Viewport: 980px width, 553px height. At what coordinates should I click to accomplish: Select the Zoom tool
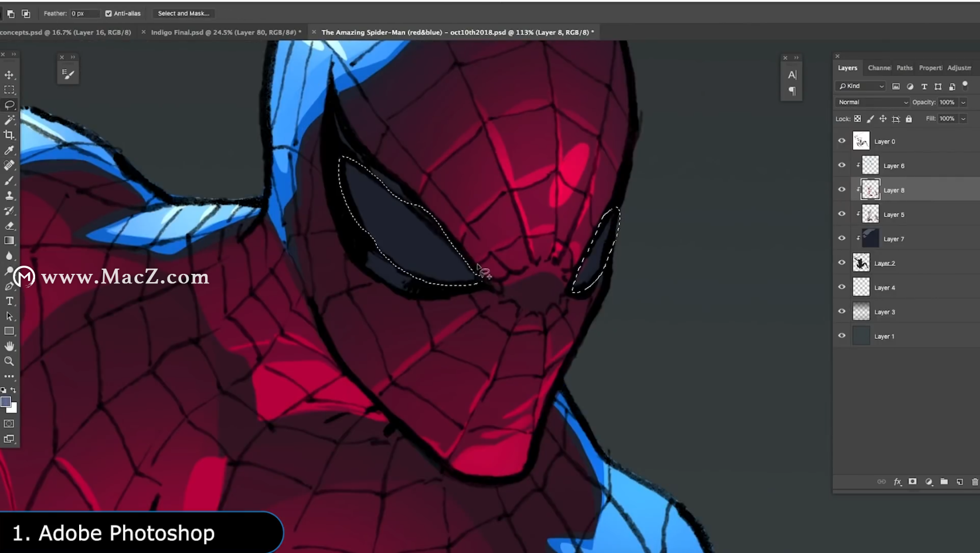tap(9, 361)
